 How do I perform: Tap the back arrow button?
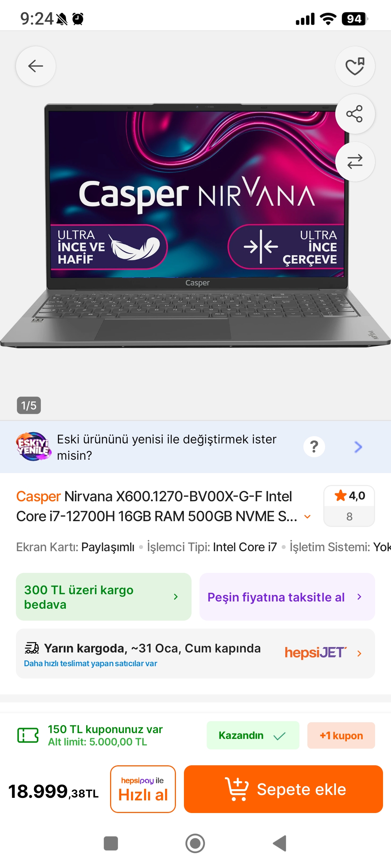click(x=36, y=66)
